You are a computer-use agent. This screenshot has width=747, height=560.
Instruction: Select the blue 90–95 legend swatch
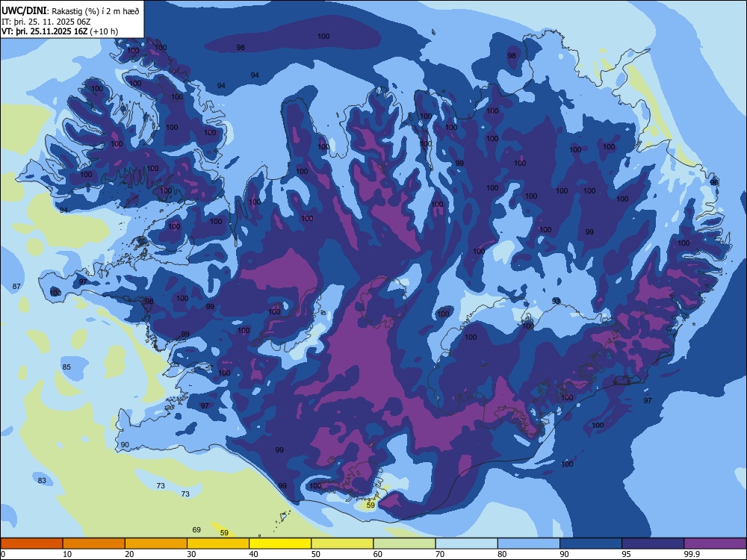591,544
